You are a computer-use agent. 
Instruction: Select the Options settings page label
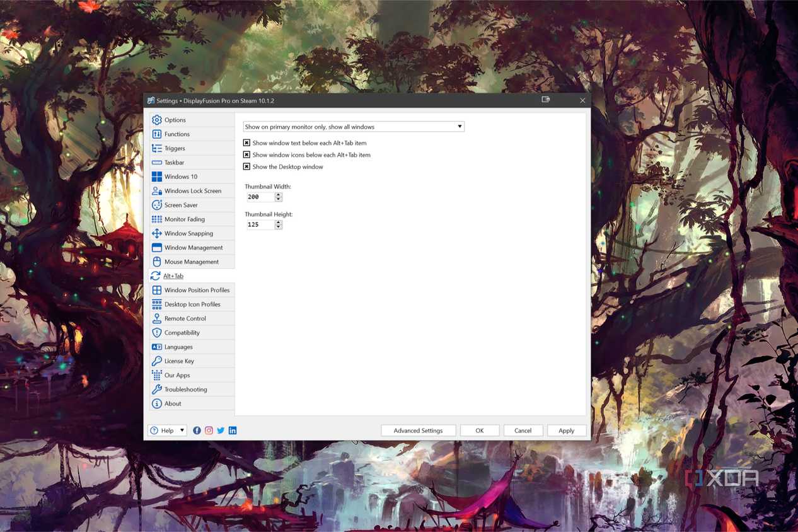(175, 120)
